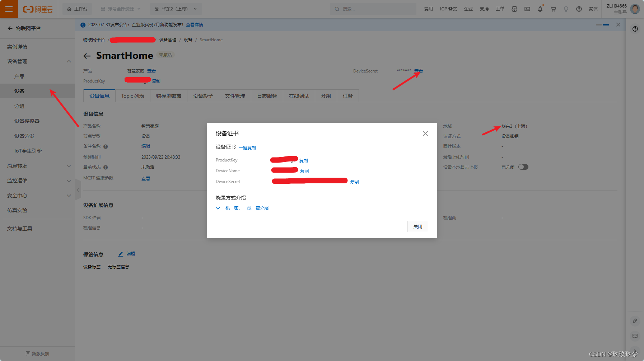The width and height of the screenshot is (644, 361).
Task: Switch to the Topic 列表 tab
Action: pos(133,96)
